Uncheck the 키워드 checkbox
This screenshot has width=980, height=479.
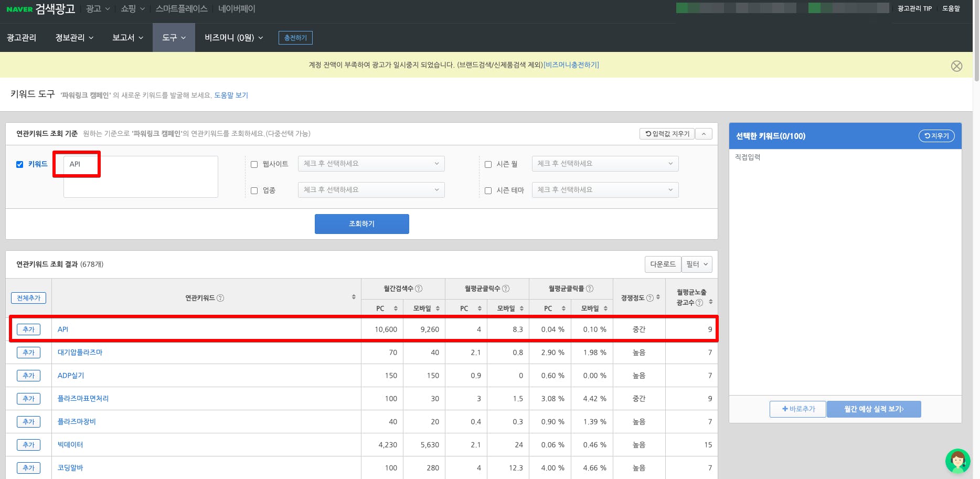coord(20,164)
